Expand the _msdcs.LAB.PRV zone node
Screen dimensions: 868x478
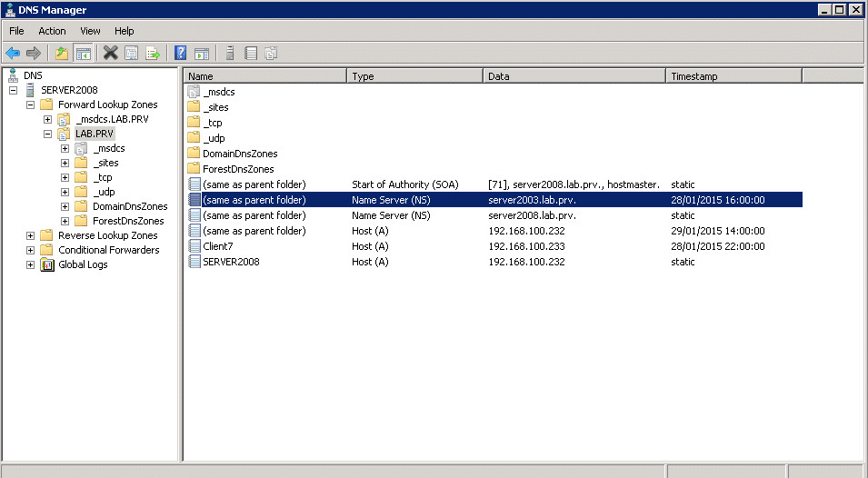point(47,120)
